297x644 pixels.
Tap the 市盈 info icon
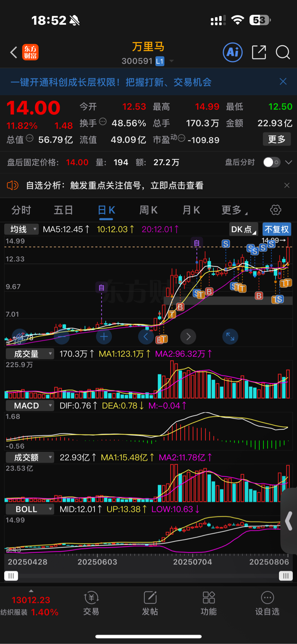181,138
